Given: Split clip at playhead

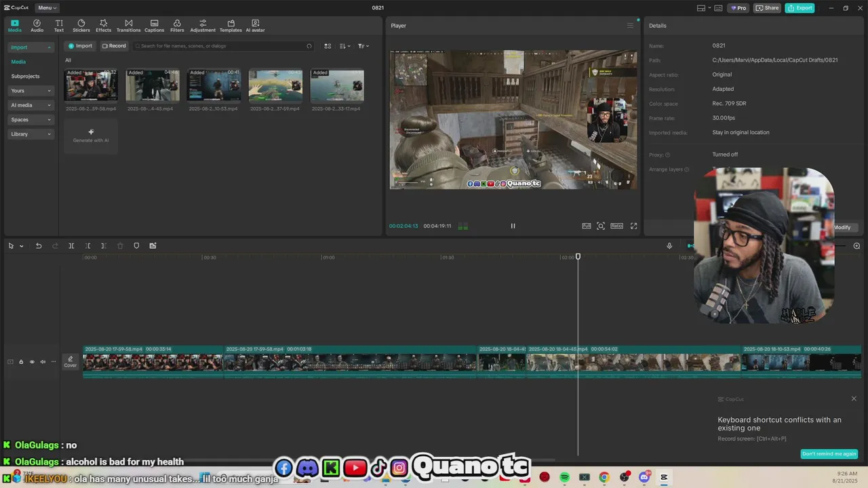Looking at the screenshot, I should [71, 246].
